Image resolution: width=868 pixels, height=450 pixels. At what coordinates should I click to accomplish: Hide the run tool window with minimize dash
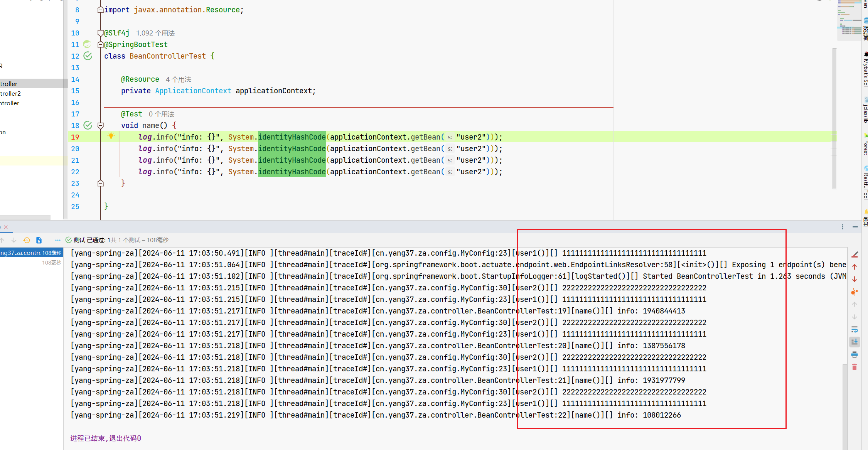pos(855,227)
